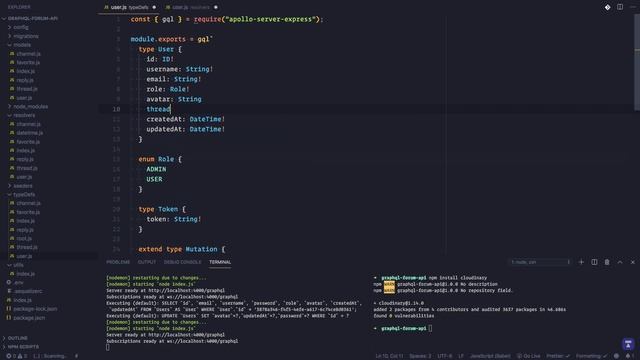Click the JS file icon beside root-level index.js
This screenshot has width=640, height=360.
pos(9,300)
